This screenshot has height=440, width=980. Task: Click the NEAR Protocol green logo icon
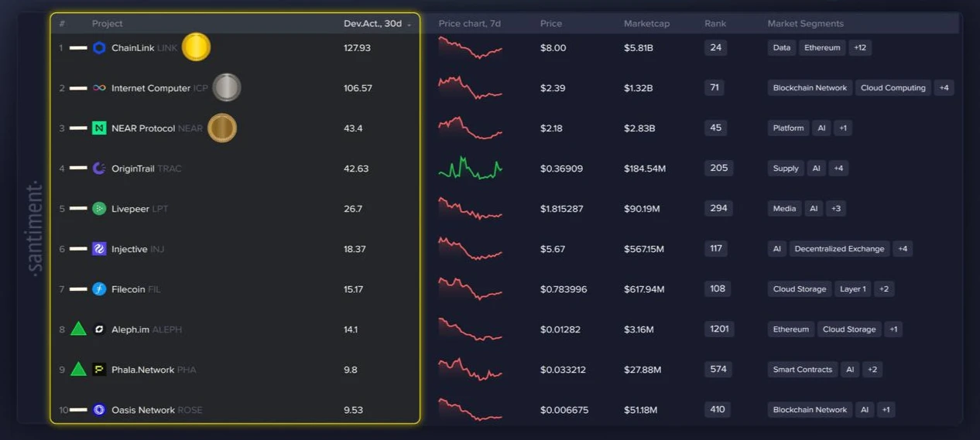click(x=99, y=128)
